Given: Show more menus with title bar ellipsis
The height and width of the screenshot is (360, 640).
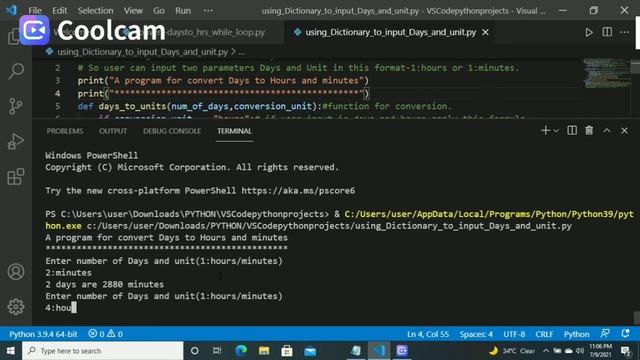Looking at the screenshot, I should pyautogui.click(x=208, y=11).
